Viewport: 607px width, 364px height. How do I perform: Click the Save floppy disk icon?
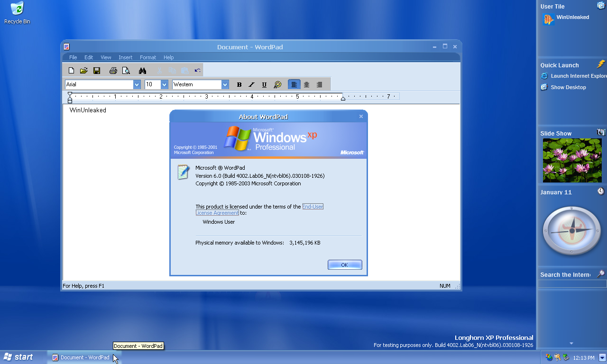pyautogui.click(x=97, y=71)
